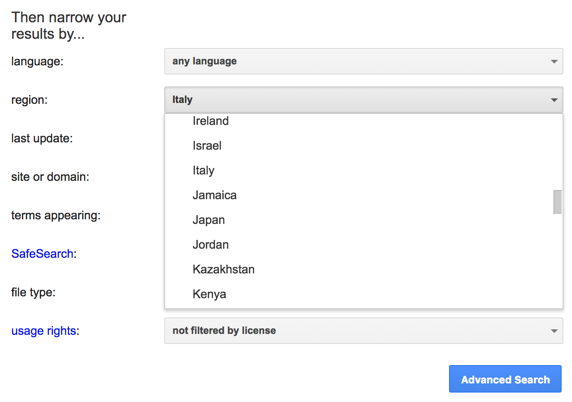Viewport: 572px width, 402px height.
Task: Click the usage rights dropdown arrow
Action: coord(554,331)
